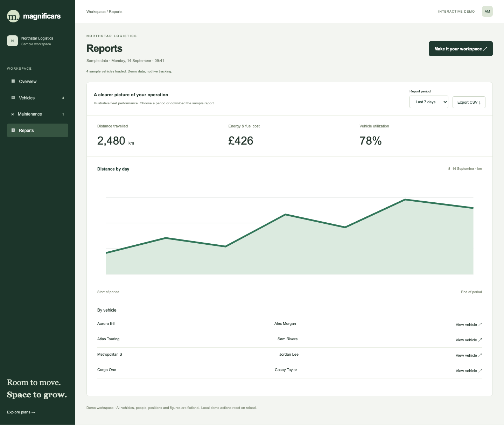Open the AM user avatar
The image size is (504, 425).
[487, 12]
